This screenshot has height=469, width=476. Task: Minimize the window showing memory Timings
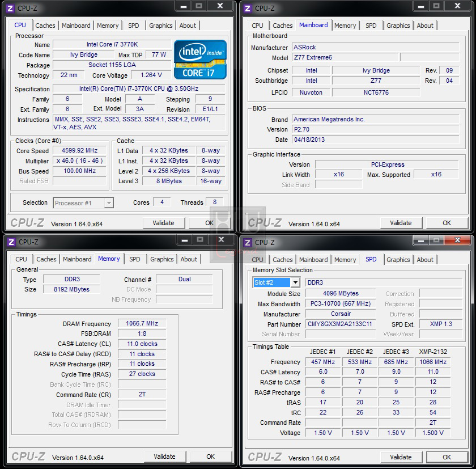(x=185, y=240)
